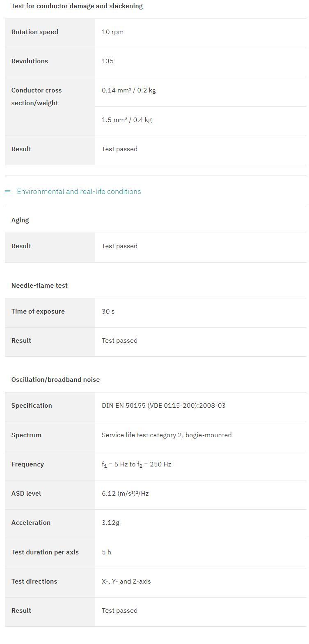Select the 30 s exposure value
The width and height of the screenshot is (309, 644).
(x=108, y=312)
